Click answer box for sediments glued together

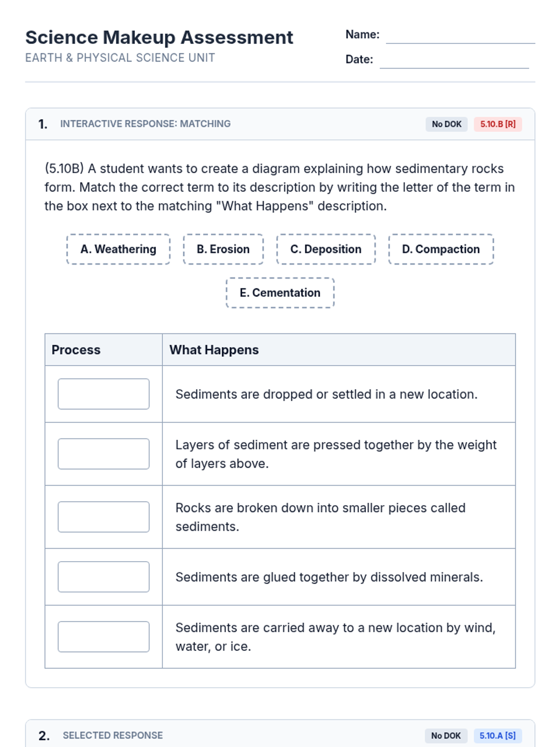pyautogui.click(x=104, y=577)
